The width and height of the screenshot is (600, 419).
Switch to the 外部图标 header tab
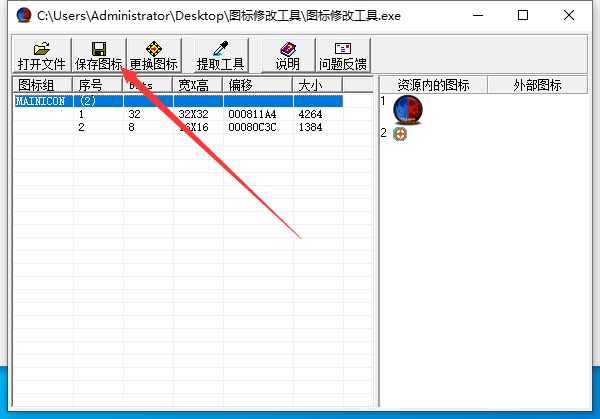coord(538,85)
